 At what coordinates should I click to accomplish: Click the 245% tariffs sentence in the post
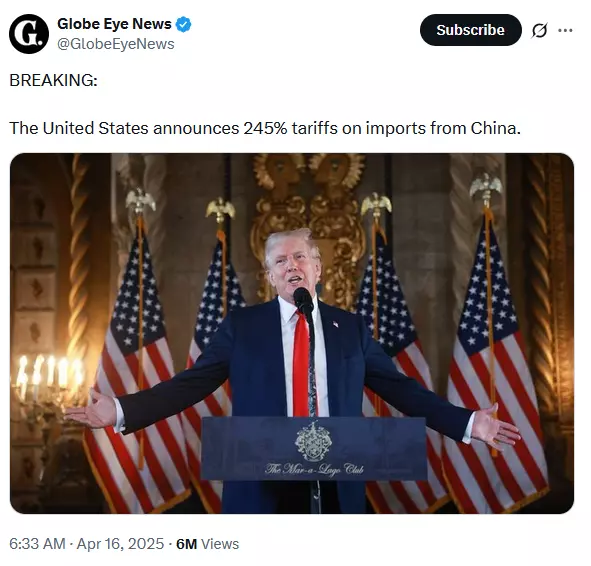click(x=265, y=128)
